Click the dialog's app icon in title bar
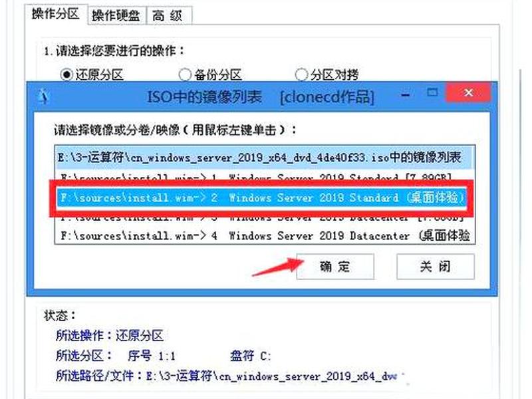532x399 pixels. tap(43, 97)
